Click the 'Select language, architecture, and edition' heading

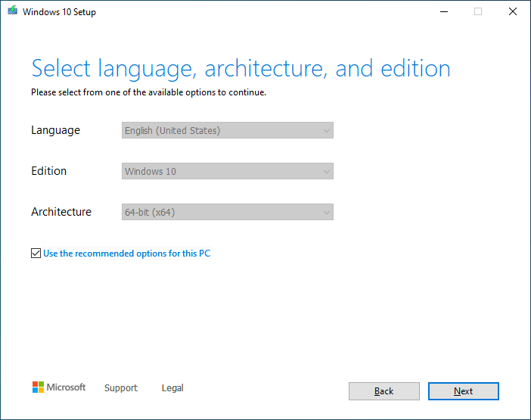(x=241, y=69)
